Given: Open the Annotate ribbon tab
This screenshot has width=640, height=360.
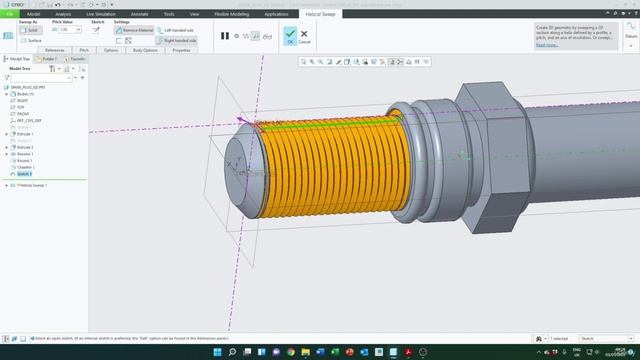Looking at the screenshot, I should pos(140,14).
